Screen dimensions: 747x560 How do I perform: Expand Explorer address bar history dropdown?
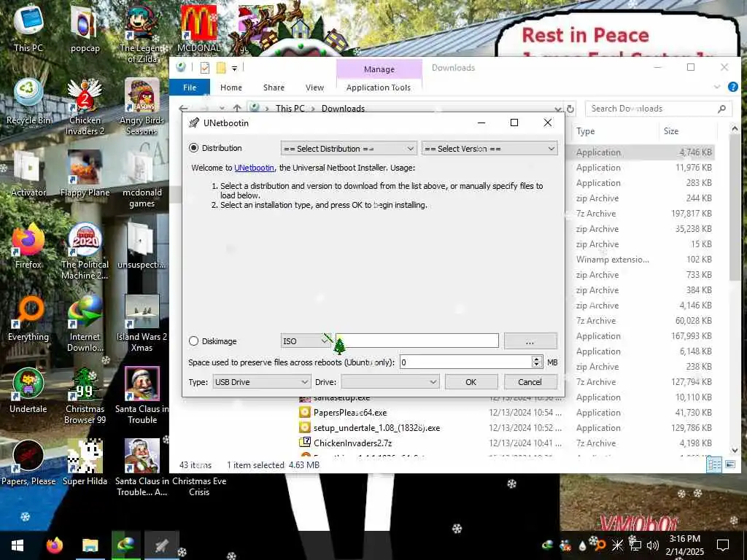click(x=557, y=109)
